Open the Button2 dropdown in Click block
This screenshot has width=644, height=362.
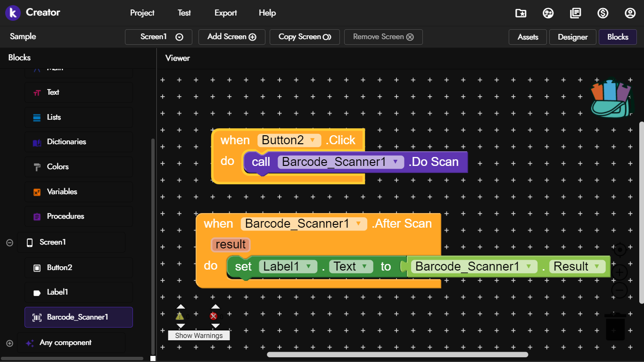(312, 140)
